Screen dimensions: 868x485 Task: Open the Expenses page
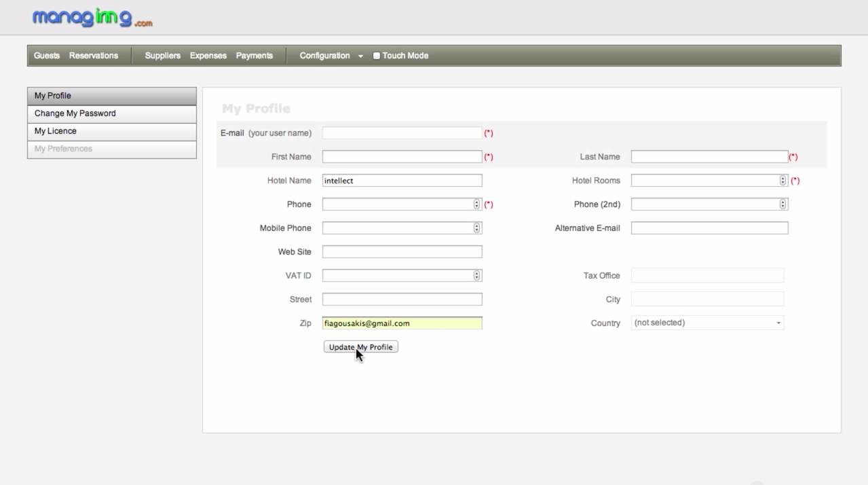pyautogui.click(x=208, y=56)
